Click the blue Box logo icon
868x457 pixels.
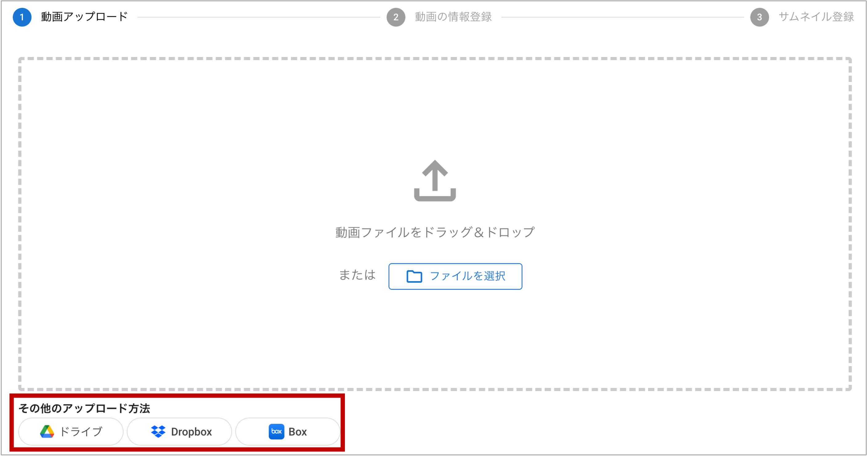click(x=276, y=431)
